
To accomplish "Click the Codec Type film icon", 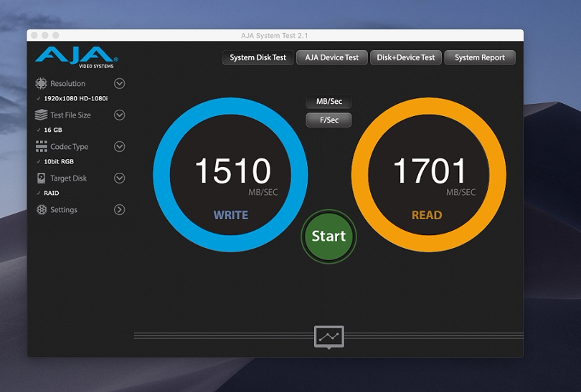I will click(41, 146).
